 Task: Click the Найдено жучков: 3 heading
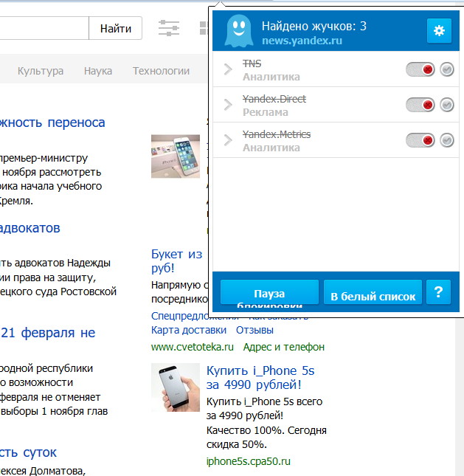click(314, 26)
